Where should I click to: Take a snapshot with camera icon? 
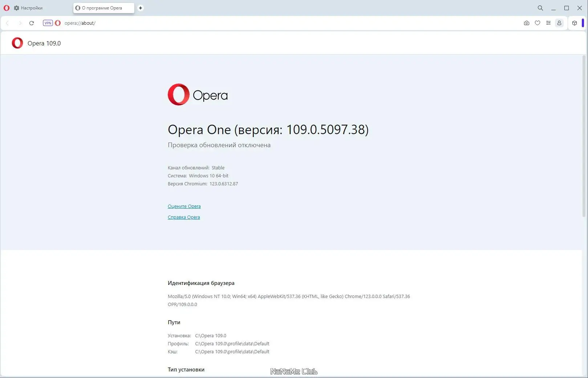coord(527,23)
